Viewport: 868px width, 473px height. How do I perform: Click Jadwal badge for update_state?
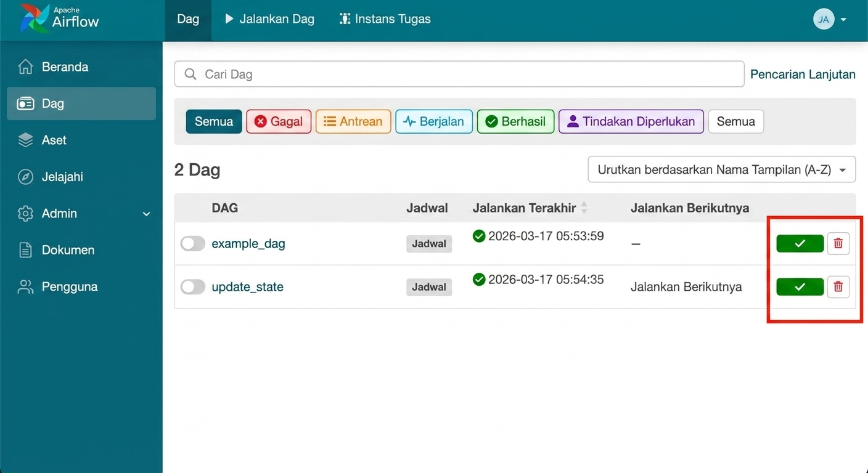429,287
